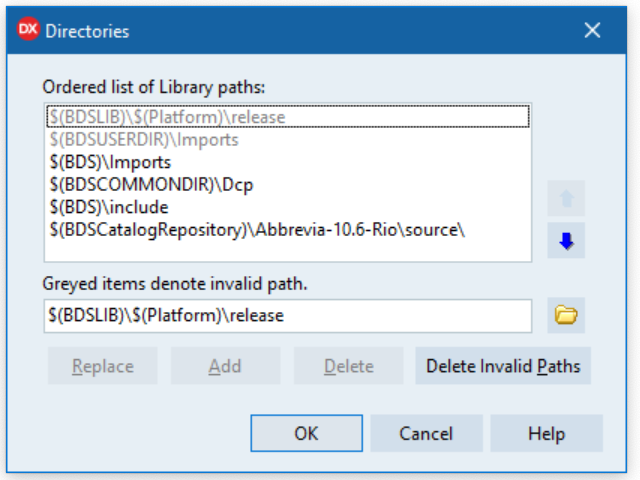Viewport: 640px width, 480px height.
Task: Select the $(BDSLIB)\$(Platform)\release list entry
Action: pos(166,117)
